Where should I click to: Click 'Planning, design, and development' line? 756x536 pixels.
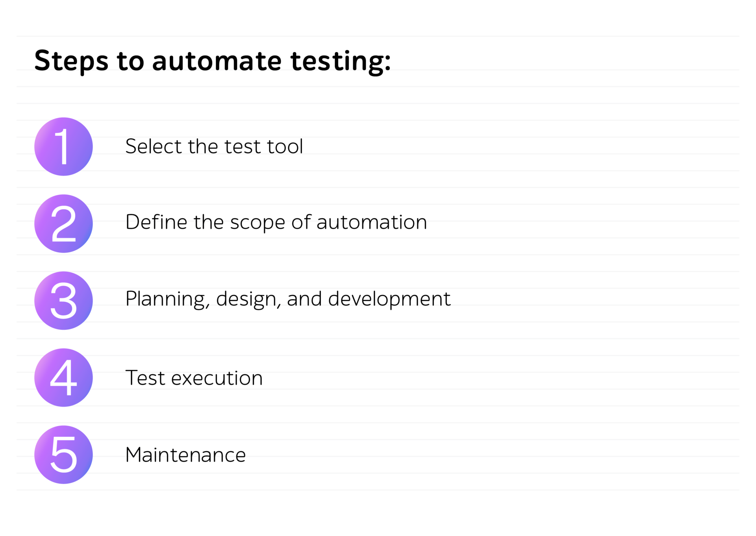[288, 299]
